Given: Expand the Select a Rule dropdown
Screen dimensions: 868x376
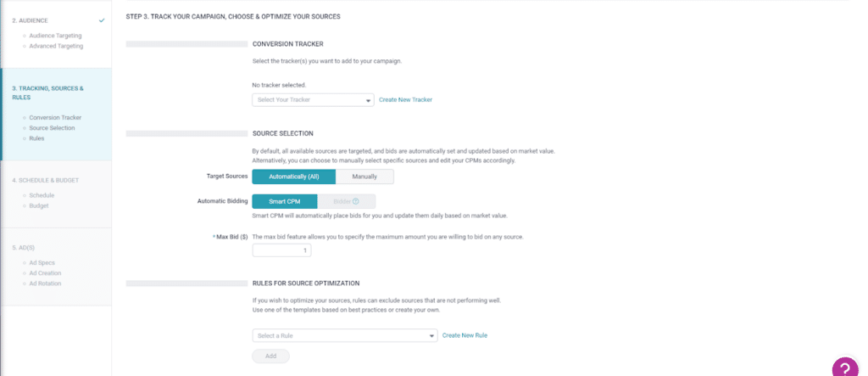Looking at the screenshot, I should pyautogui.click(x=344, y=335).
